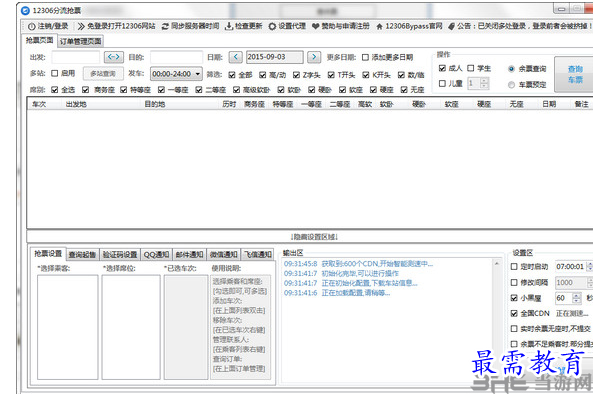Uncheck the 特等座 seat checkbox
The image size is (593, 394).
[124, 90]
